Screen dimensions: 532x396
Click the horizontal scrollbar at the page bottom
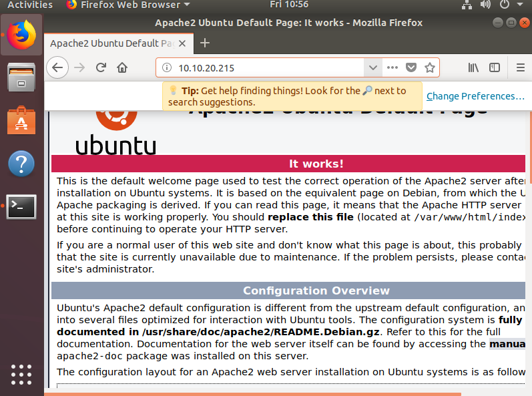pyautogui.click(x=253, y=394)
